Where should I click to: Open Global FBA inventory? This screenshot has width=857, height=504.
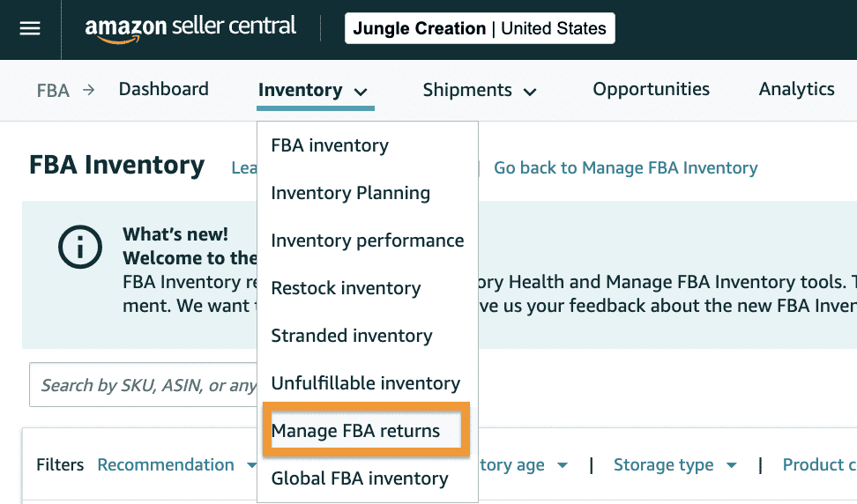coord(359,478)
